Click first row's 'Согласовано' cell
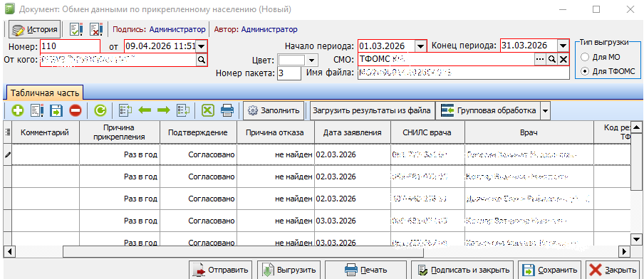Image resolution: width=644 pixels, height=279 pixels. [198, 154]
